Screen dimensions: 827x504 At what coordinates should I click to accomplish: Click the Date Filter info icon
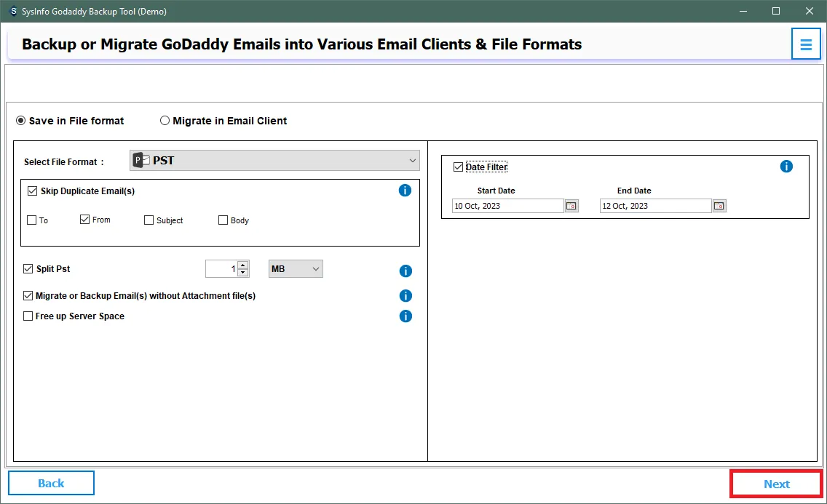tap(786, 167)
